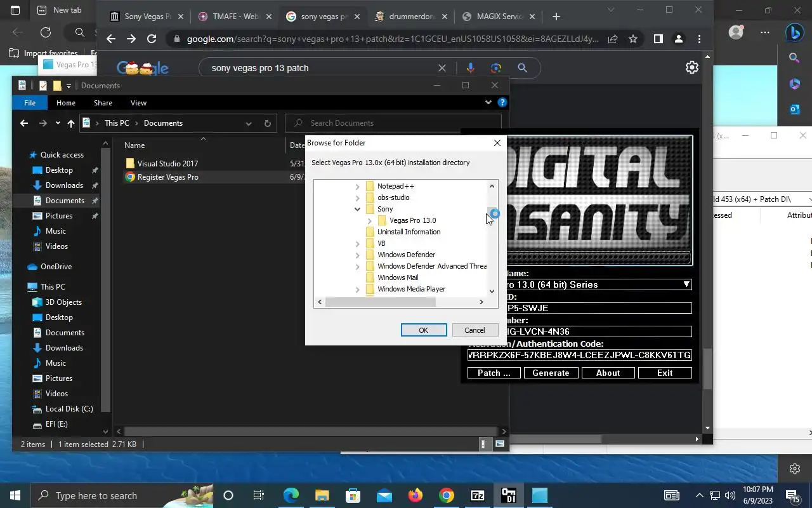Expand the Explorer ribbon chevron
The image size is (812, 508).
pos(488,102)
